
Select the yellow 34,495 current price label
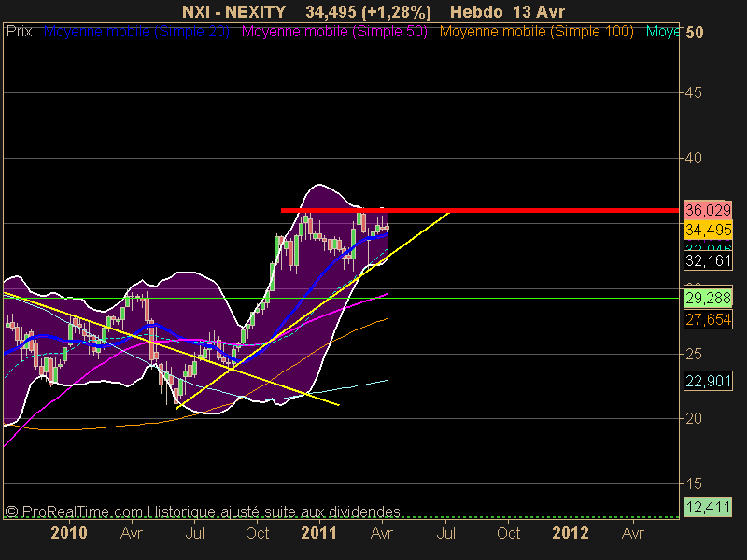point(708,230)
